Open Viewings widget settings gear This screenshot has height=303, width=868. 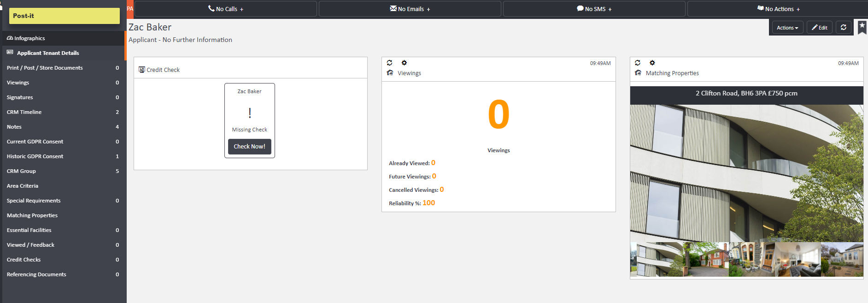[404, 63]
